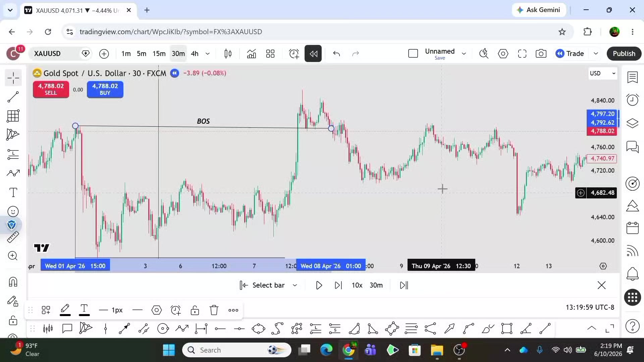
Task: Open the layout templates grid icon
Action: 270,54
